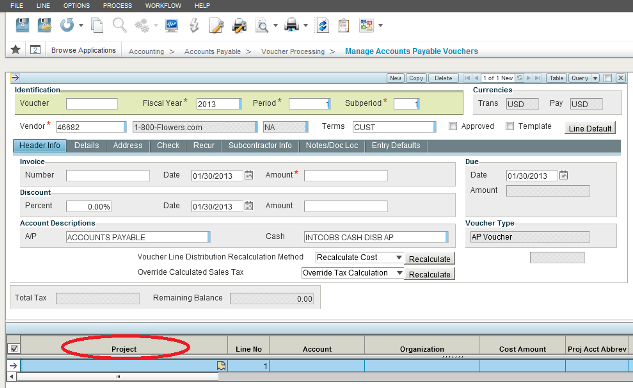The height and width of the screenshot is (388, 633).
Task: Click New record button
Action: [x=396, y=78]
